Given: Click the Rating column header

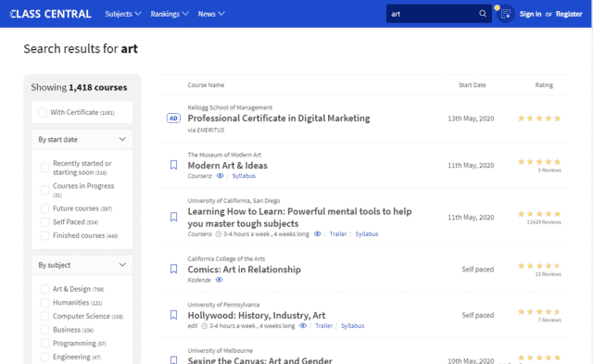Looking at the screenshot, I should point(544,85).
